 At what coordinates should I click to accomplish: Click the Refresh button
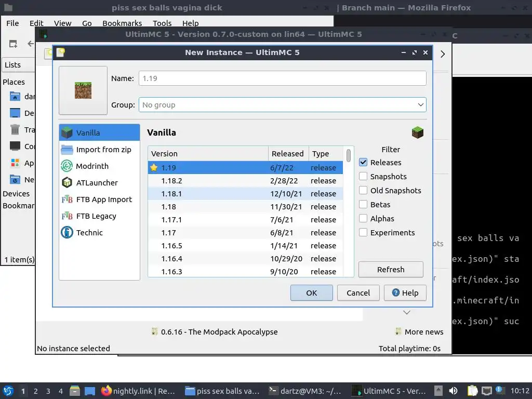[391, 270]
